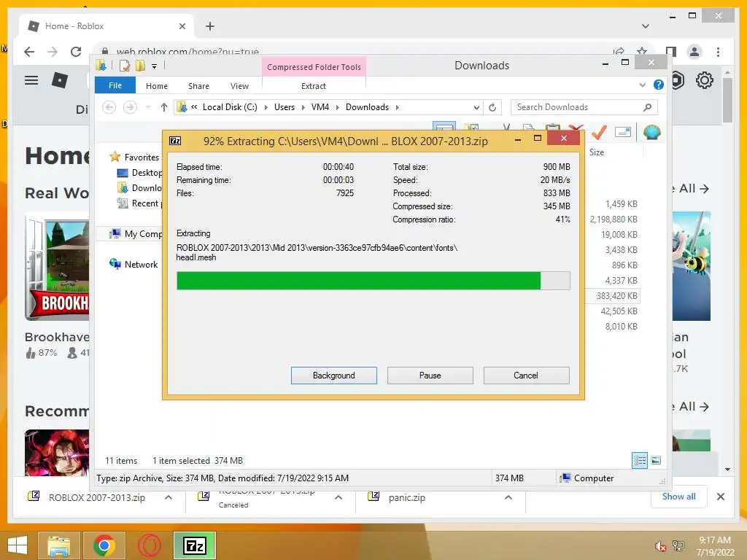
Task: Open a new Chrome tab
Action: pyautogui.click(x=210, y=26)
